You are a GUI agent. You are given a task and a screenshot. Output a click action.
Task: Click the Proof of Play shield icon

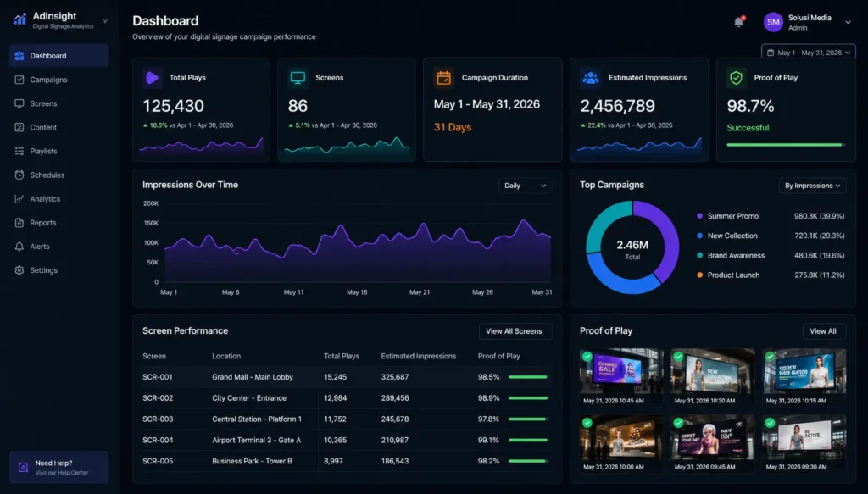(736, 78)
